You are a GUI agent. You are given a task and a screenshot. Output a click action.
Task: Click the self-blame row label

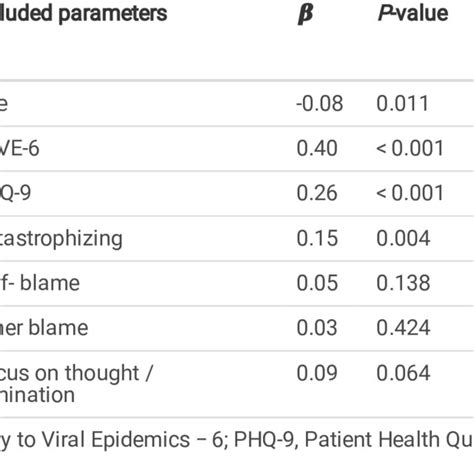(40, 283)
